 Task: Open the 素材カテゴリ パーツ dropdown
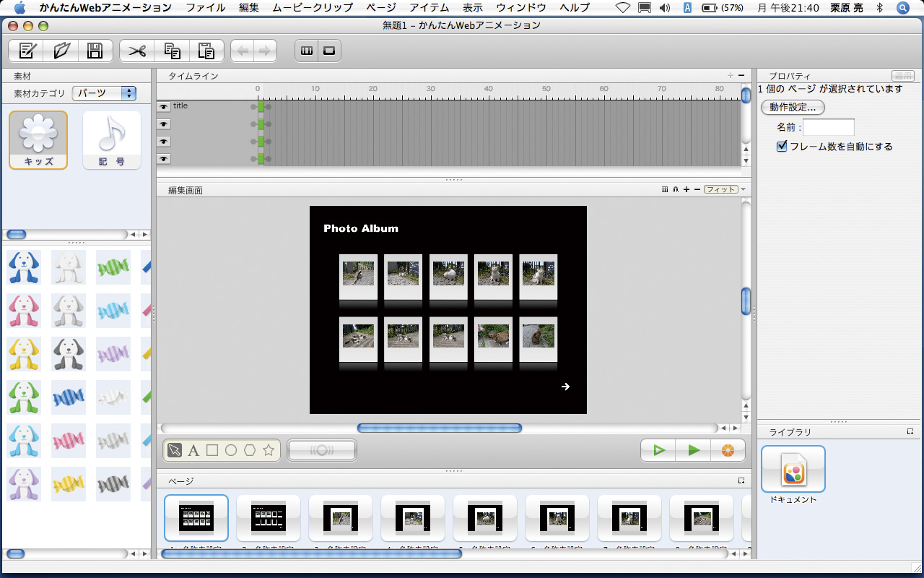(105, 93)
